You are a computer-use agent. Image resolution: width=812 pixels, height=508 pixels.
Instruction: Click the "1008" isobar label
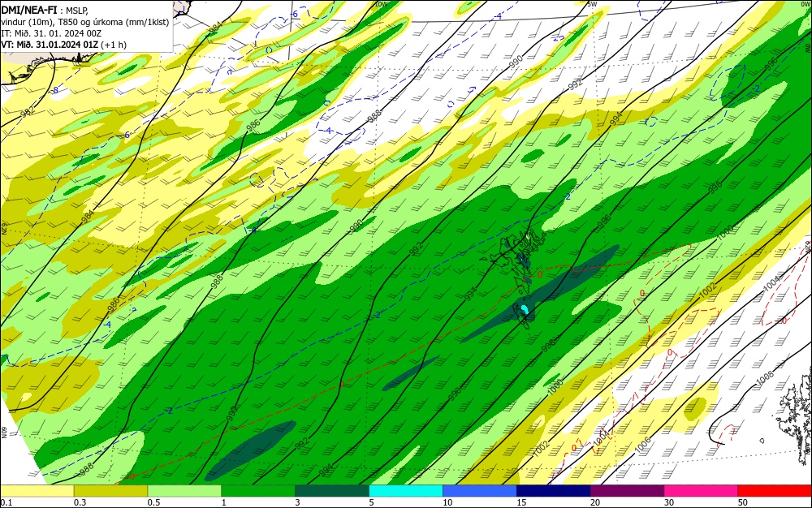(x=766, y=378)
